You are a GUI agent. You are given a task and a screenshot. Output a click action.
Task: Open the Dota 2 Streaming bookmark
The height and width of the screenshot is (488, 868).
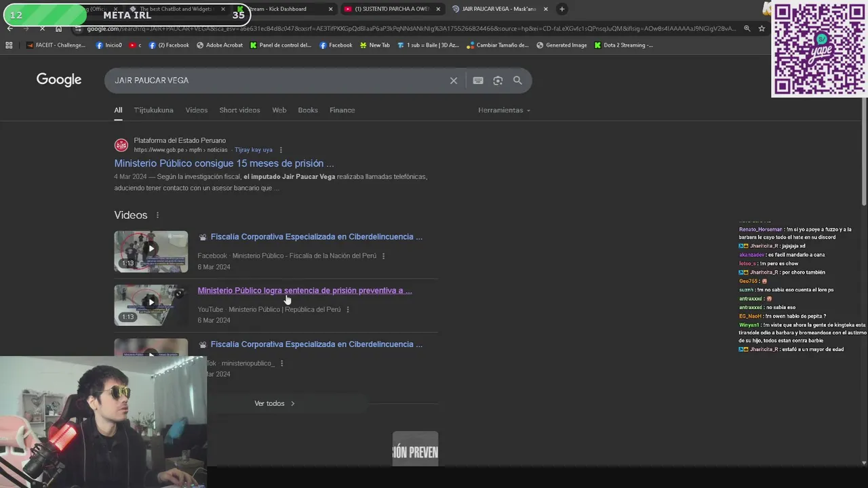click(623, 45)
